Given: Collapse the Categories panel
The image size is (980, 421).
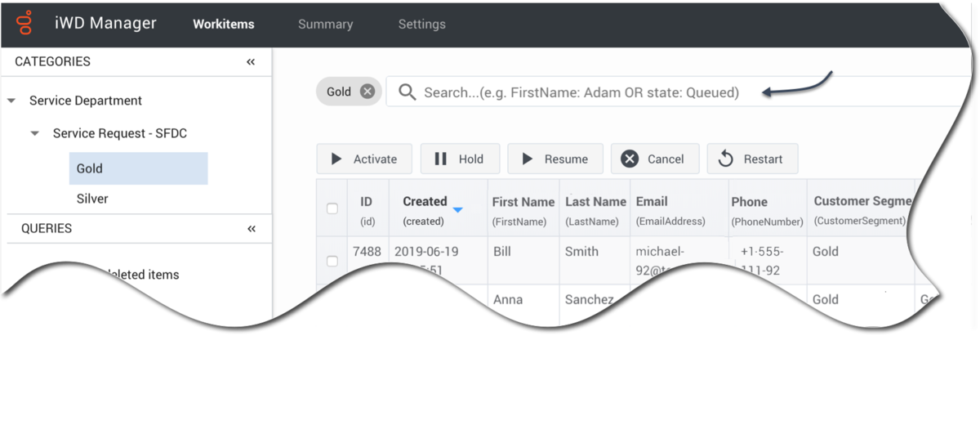Looking at the screenshot, I should [251, 62].
